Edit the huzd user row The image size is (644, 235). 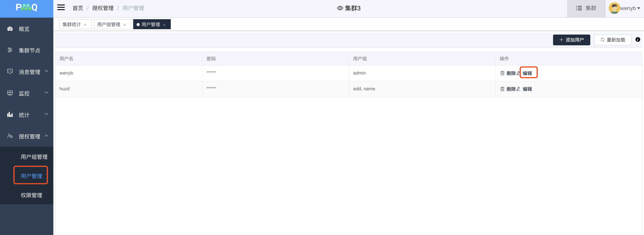coord(527,89)
